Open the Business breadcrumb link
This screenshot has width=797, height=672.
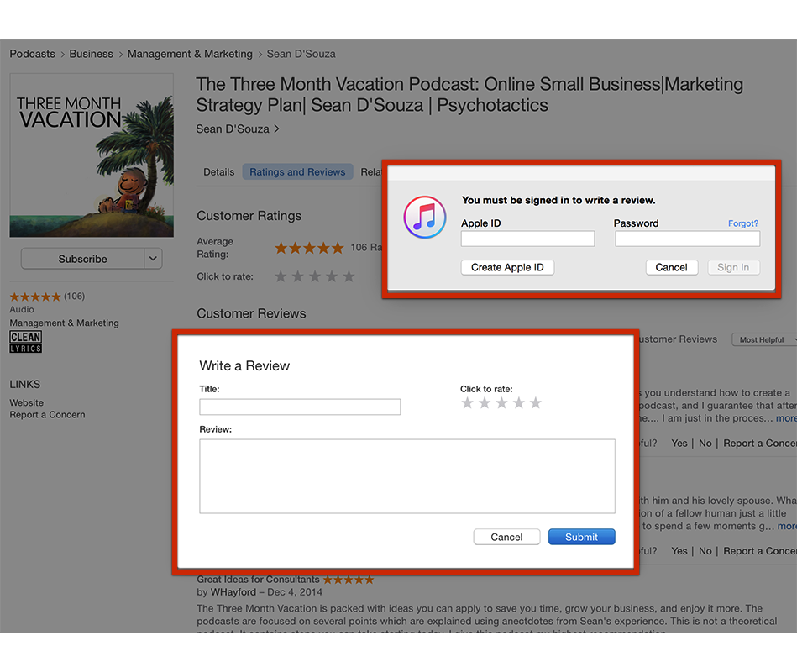[x=91, y=54]
